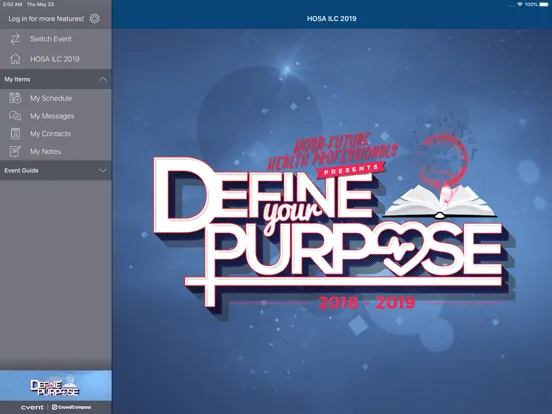This screenshot has width=552, height=414.
Task: Click the home icon for HOSA ILC 2019
Action: pyautogui.click(x=15, y=59)
